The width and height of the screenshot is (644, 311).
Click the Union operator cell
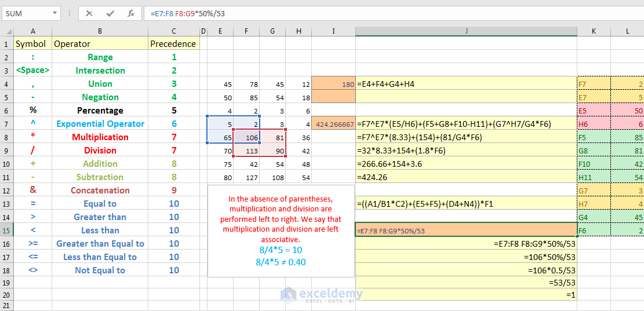coord(100,84)
